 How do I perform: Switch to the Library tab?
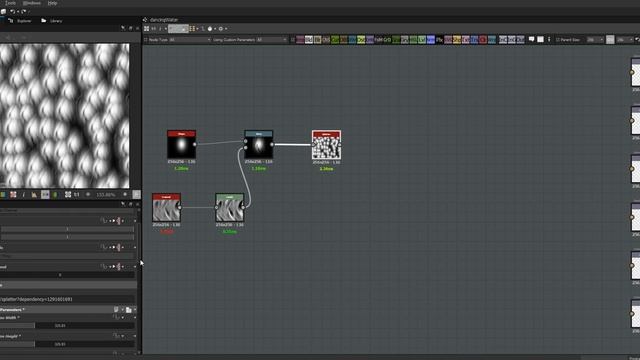[x=52, y=20]
